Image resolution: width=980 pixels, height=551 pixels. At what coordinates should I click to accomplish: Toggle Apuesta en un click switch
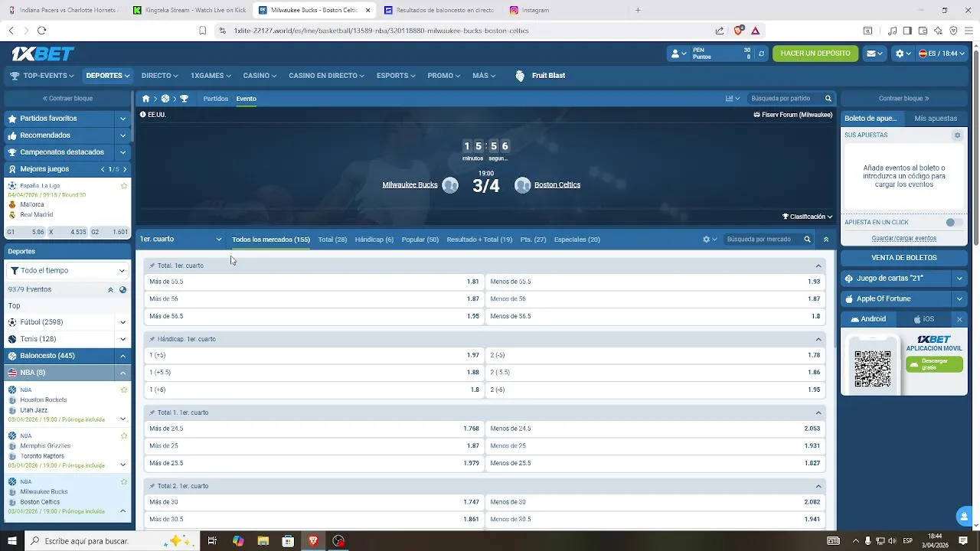[953, 223]
